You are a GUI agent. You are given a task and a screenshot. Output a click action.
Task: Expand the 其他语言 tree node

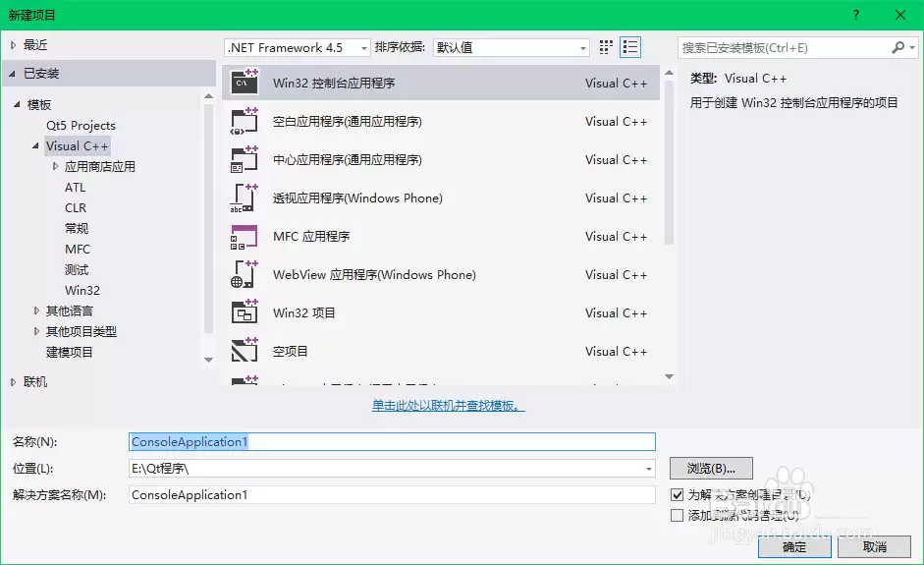click(x=37, y=311)
